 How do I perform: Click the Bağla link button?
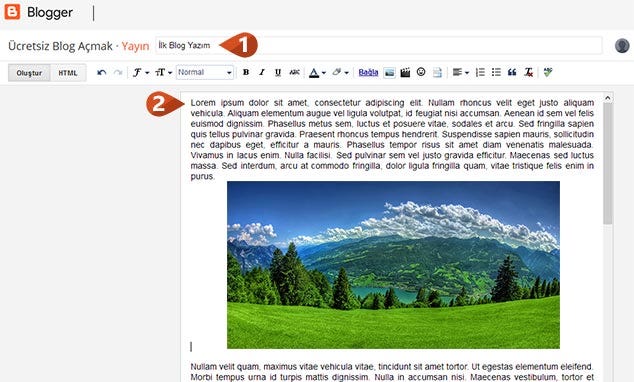tap(368, 73)
